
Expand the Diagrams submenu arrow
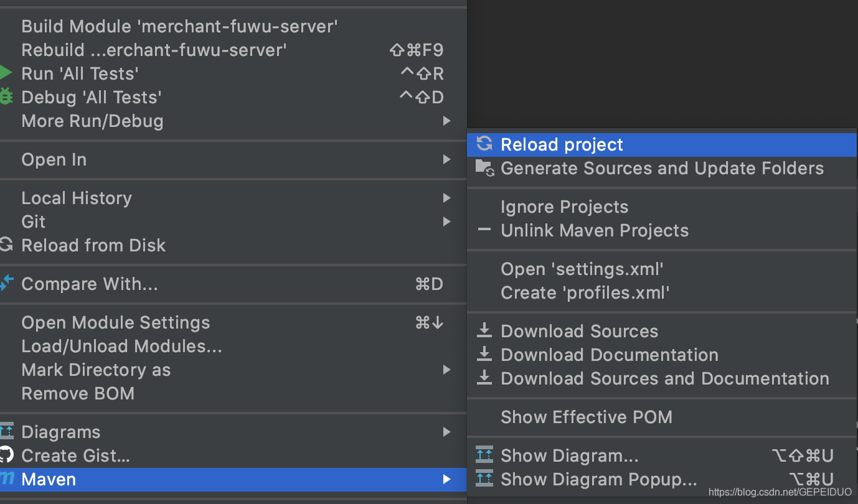446,432
